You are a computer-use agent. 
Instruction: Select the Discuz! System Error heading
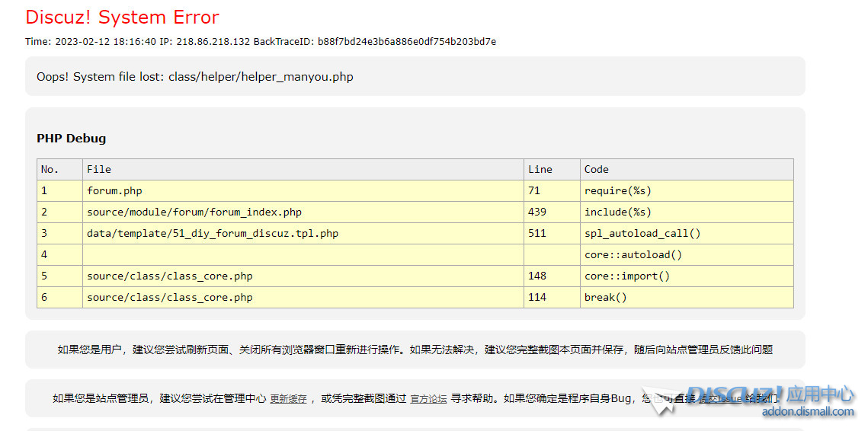(123, 18)
